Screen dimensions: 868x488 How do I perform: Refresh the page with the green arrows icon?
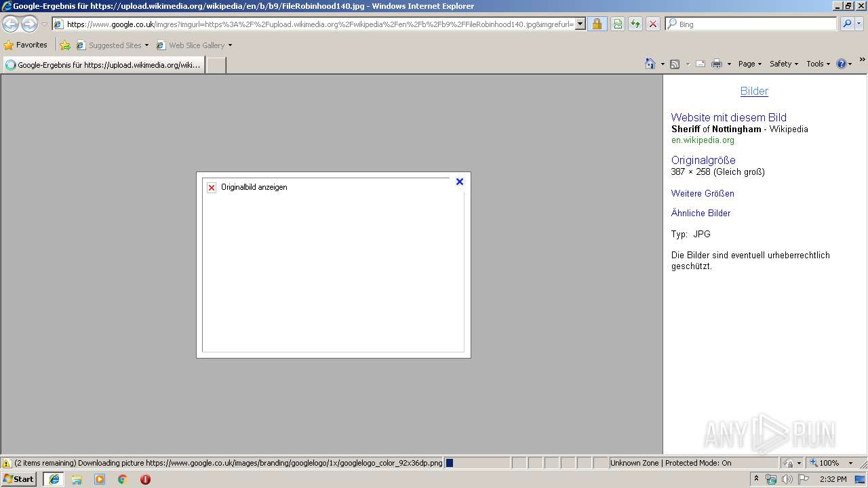point(635,24)
